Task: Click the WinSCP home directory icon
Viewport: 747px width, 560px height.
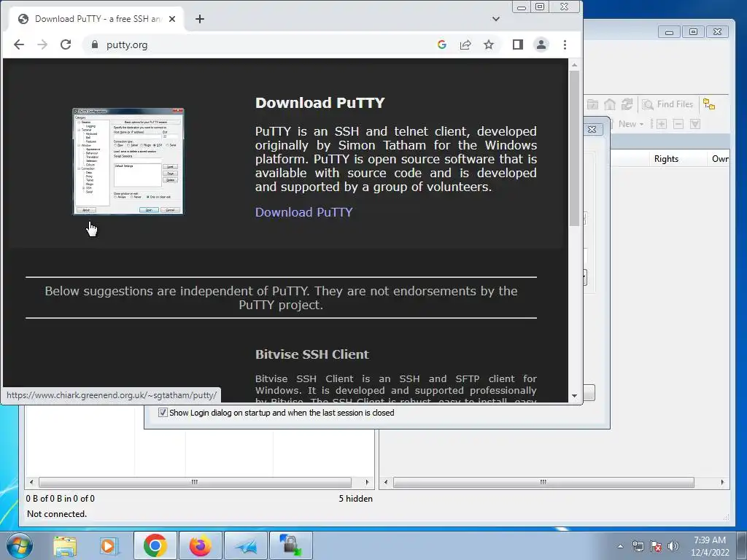Action: click(610, 104)
